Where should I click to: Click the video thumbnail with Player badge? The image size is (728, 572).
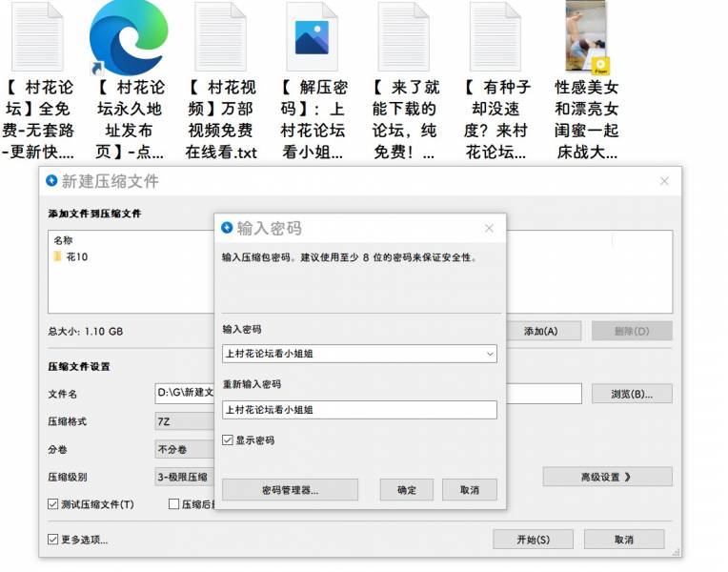click(x=587, y=38)
